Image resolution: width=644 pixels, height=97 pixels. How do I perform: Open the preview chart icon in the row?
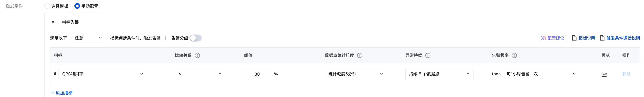604,74
